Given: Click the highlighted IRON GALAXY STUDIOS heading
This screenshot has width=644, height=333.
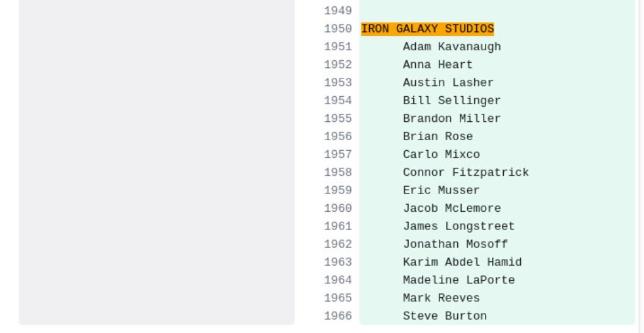Looking at the screenshot, I should (x=427, y=29).
